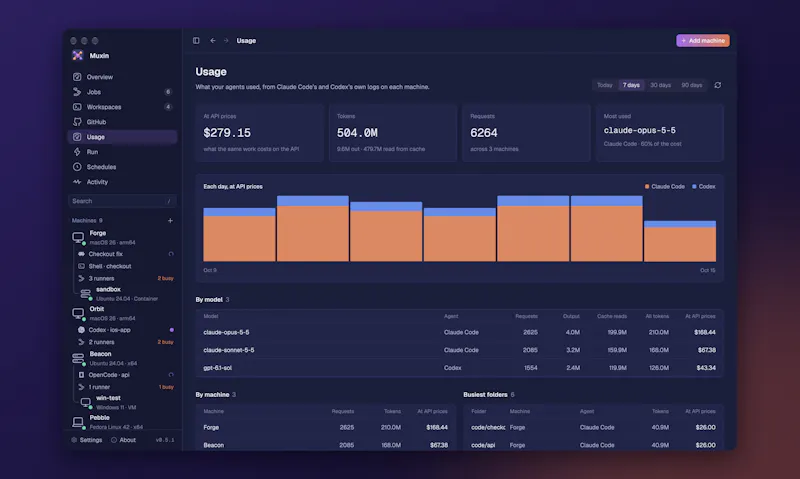This screenshot has height=479, width=800.
Task: Click the Forge monitor icon
Action: tap(78, 237)
